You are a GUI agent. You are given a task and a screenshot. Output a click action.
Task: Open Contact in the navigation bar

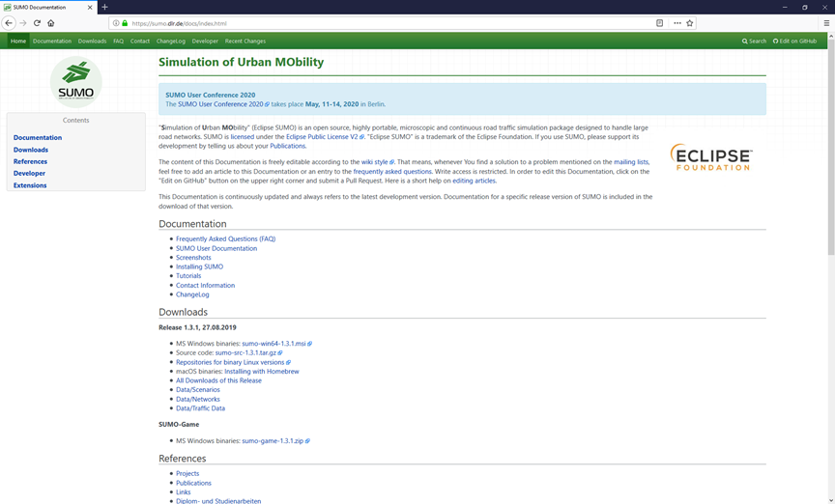coord(140,41)
